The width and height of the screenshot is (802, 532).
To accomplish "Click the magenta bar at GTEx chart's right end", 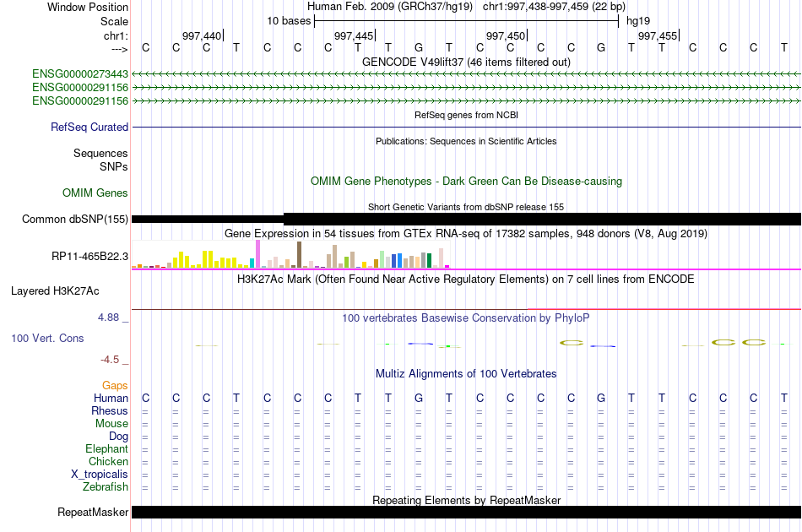I will coord(447,267).
